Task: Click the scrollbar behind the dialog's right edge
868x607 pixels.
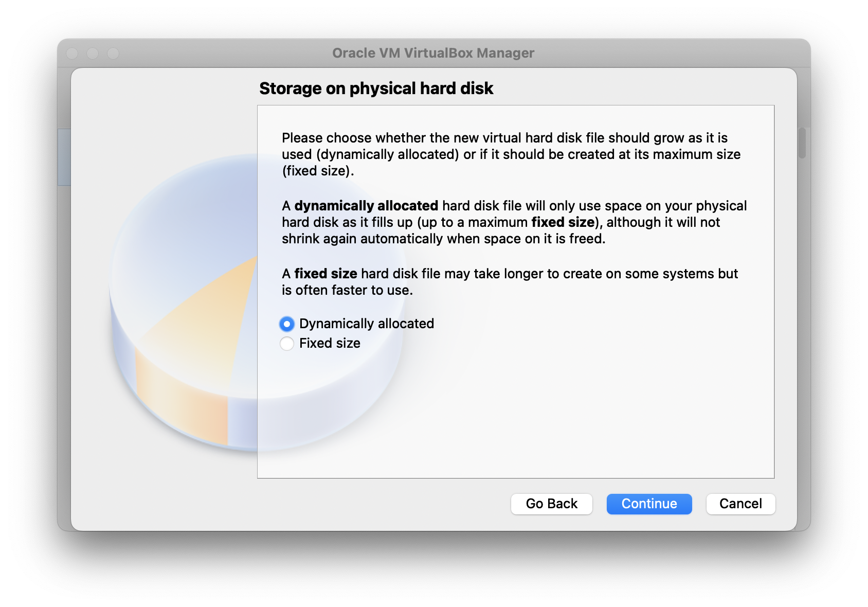Action: 802,143
